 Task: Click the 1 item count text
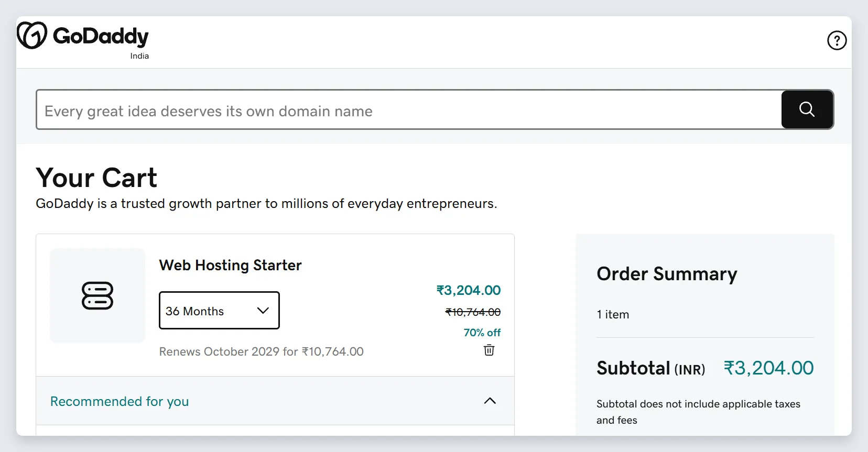pyautogui.click(x=613, y=314)
